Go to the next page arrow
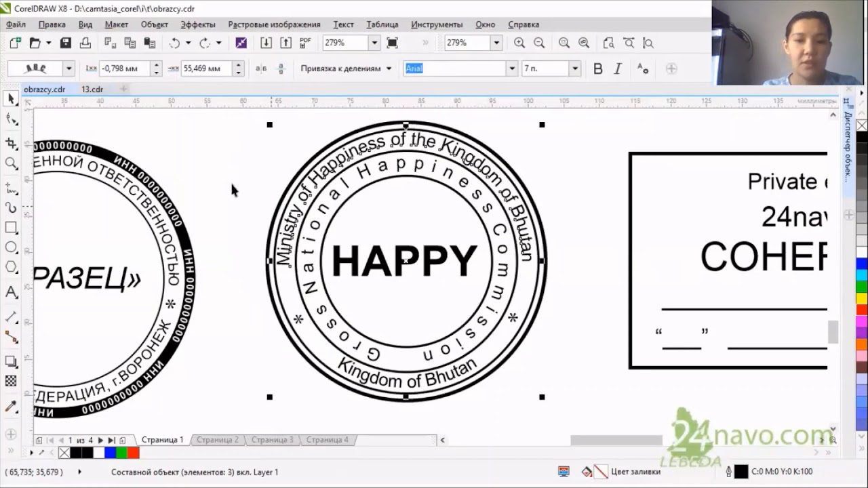Screen dimensions: 868x488 point(101,441)
